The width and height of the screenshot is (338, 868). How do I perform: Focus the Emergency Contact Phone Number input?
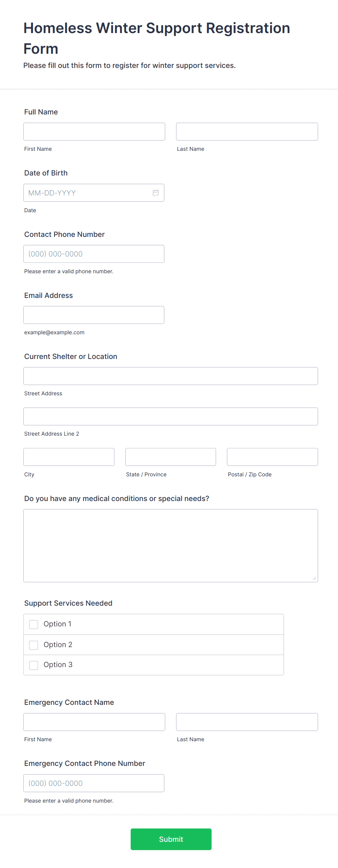(x=94, y=783)
